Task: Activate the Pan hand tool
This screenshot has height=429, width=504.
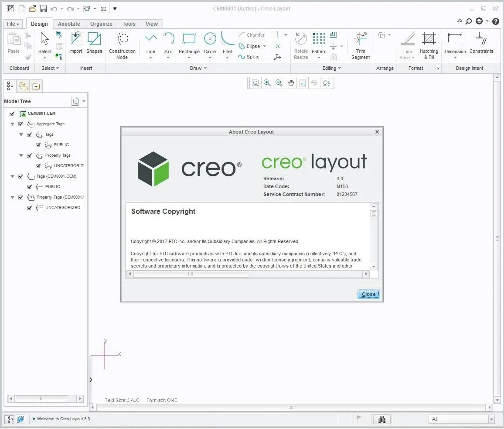Action: point(291,83)
